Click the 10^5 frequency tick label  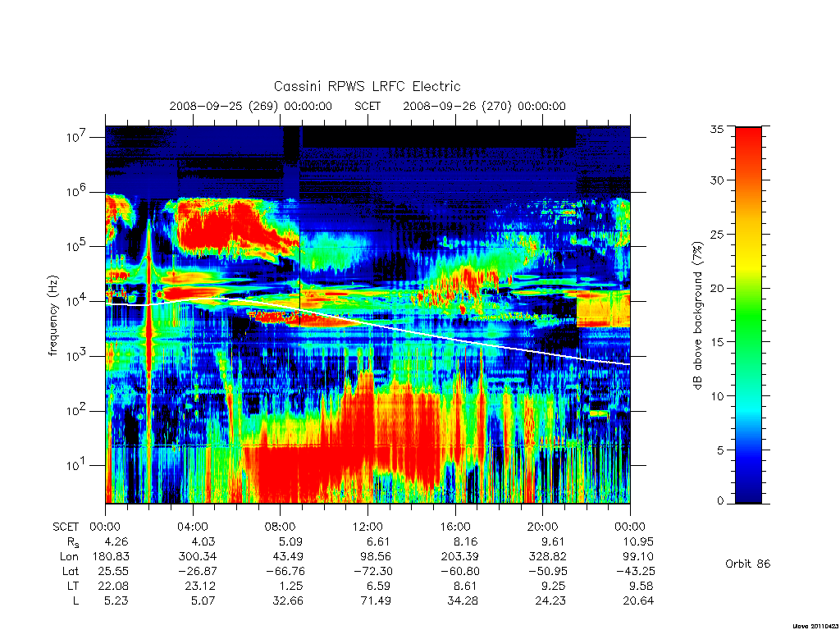pos(76,246)
